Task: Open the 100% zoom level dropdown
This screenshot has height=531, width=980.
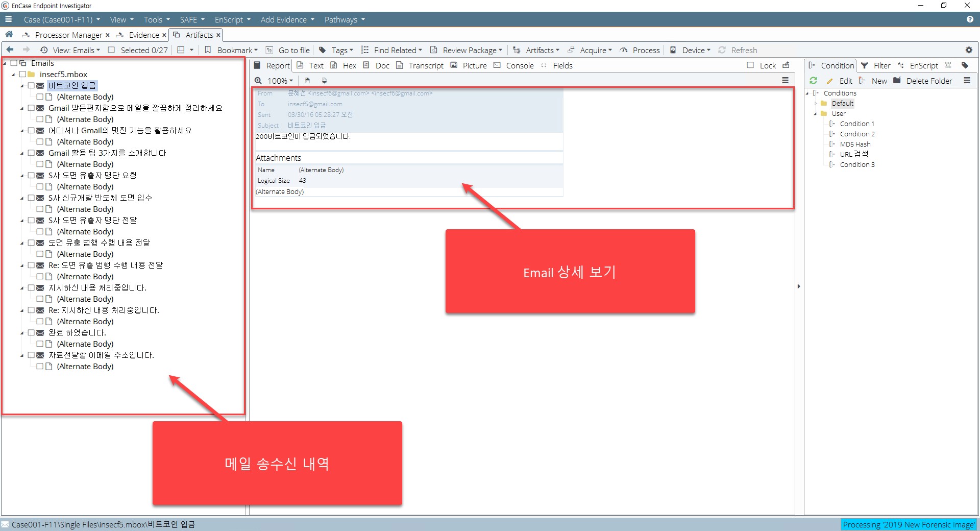Action: pyautogui.click(x=280, y=81)
